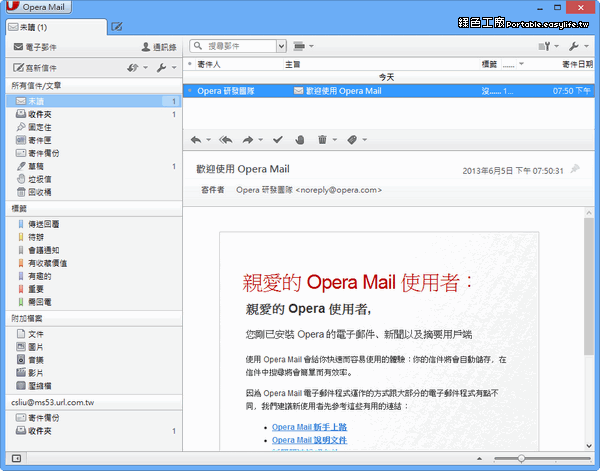Open the Opera Mail 新手上路 link

[309, 427]
